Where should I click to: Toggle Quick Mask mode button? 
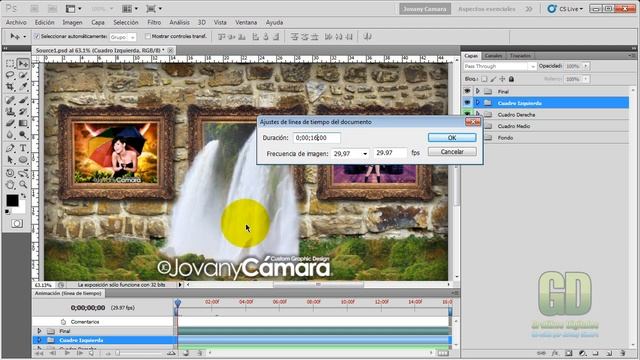(x=17, y=223)
